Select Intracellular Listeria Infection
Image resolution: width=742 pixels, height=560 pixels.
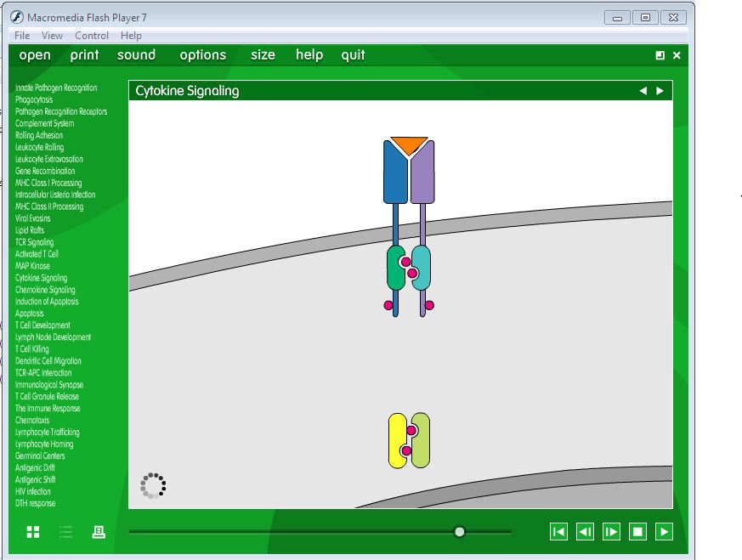[55, 195]
